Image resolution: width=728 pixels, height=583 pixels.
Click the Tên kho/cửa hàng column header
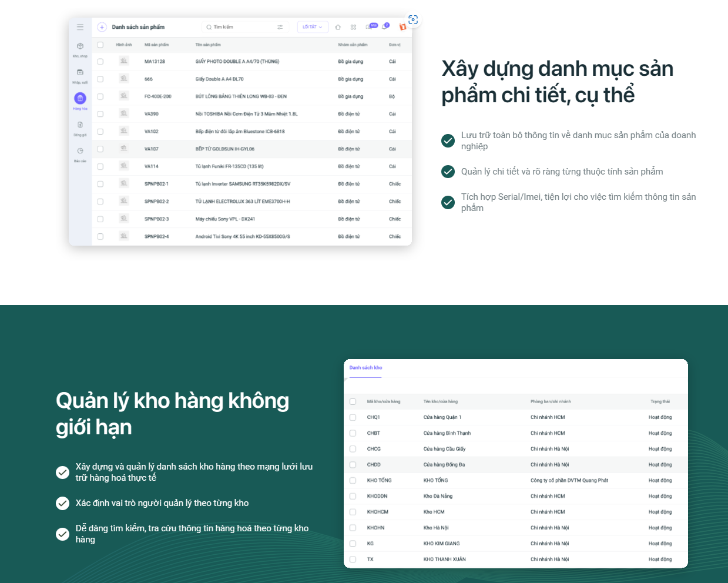click(x=441, y=402)
